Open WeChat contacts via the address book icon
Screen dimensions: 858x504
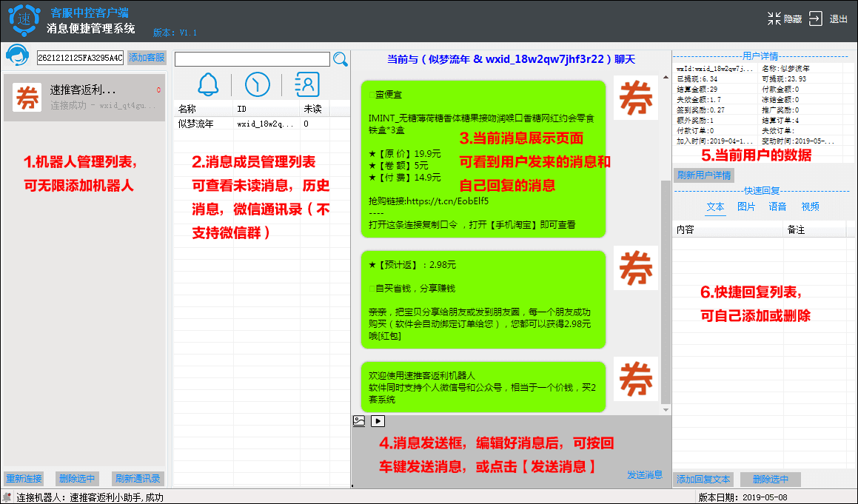(x=306, y=84)
